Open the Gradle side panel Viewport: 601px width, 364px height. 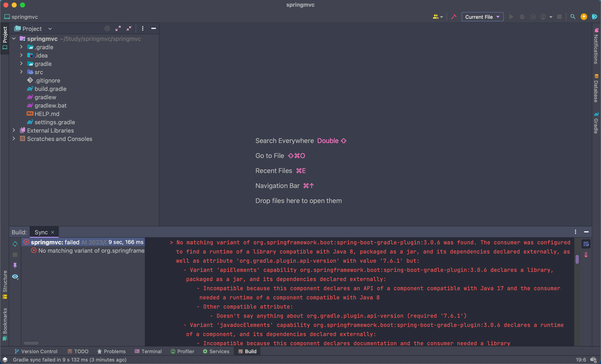pyautogui.click(x=596, y=123)
